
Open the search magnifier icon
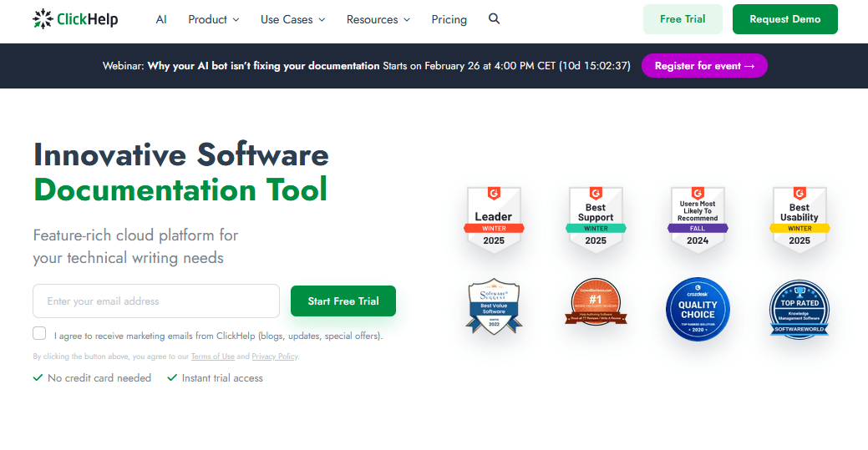pos(495,19)
